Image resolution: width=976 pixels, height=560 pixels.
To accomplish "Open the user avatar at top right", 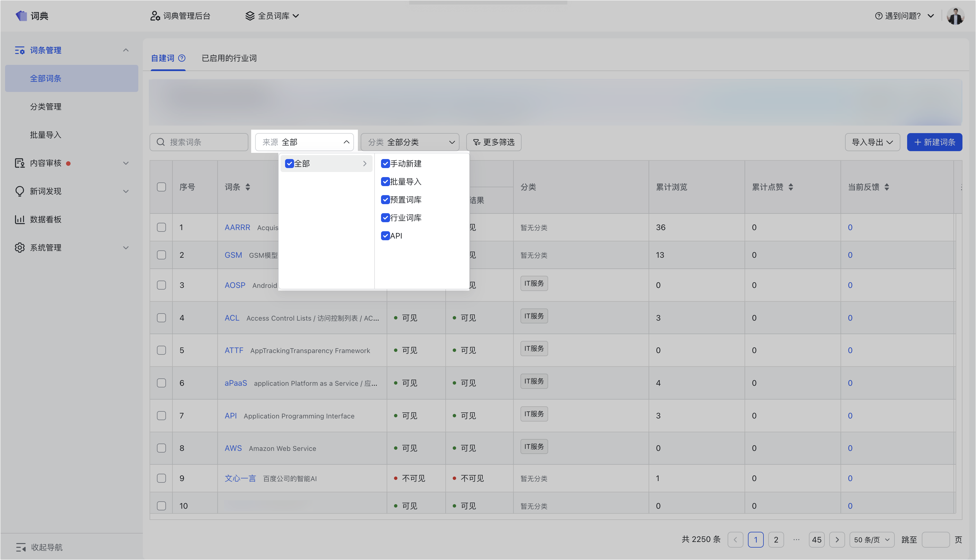I will [955, 16].
